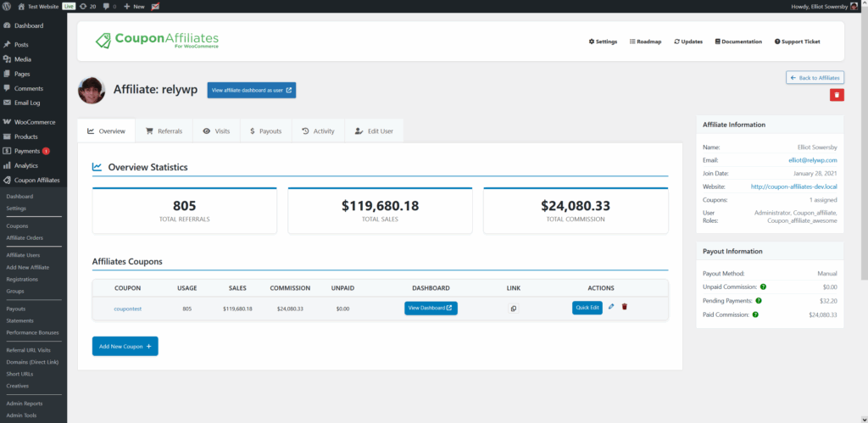Viewport: 868px width, 423px height.
Task: Open Admin Tools submenu item
Action: click(21, 415)
